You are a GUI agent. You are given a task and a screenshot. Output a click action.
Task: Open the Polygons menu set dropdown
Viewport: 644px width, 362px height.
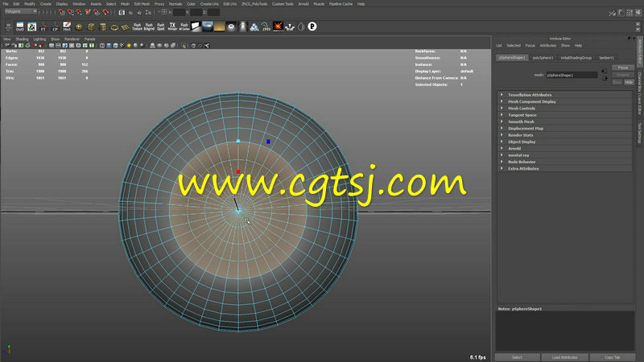(21, 11)
